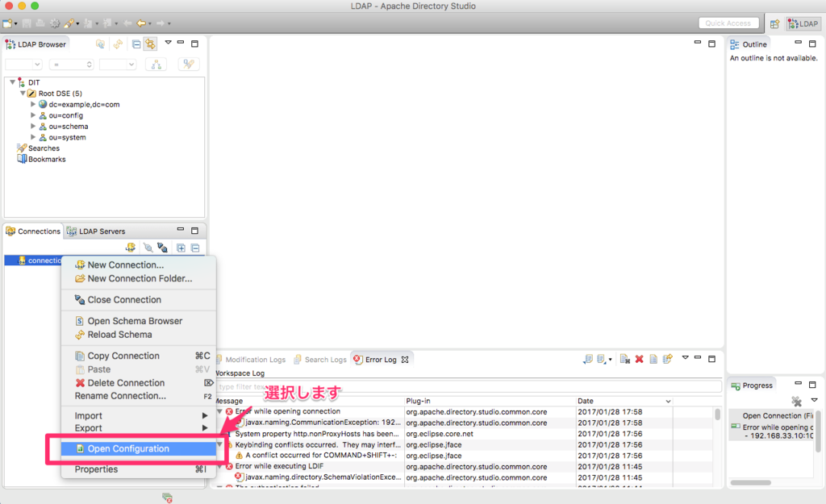Click the Refresh icon in LDAP Browser toolbar
The height and width of the screenshot is (504, 826).
point(118,44)
